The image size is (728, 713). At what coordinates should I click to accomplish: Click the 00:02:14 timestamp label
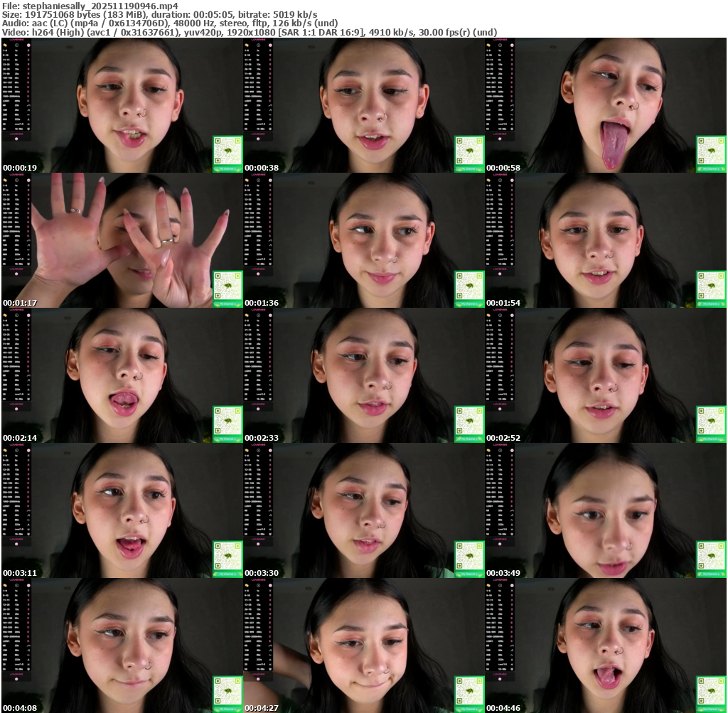pos(20,438)
